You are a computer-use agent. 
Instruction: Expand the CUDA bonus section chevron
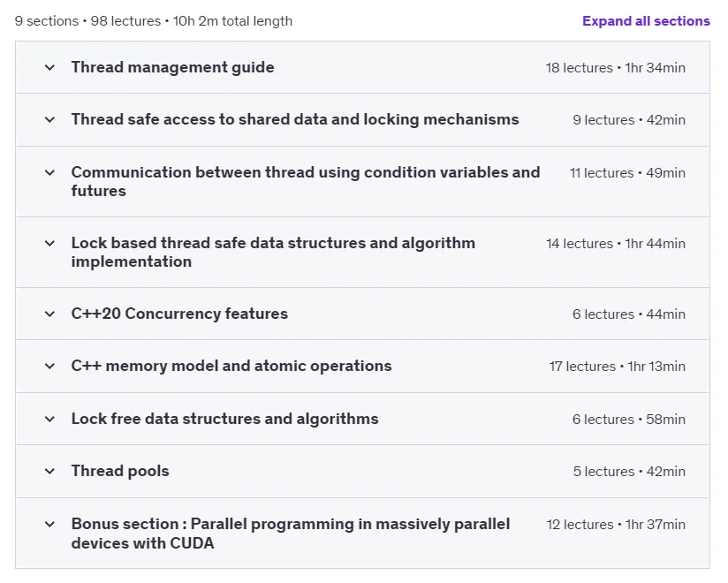49,524
